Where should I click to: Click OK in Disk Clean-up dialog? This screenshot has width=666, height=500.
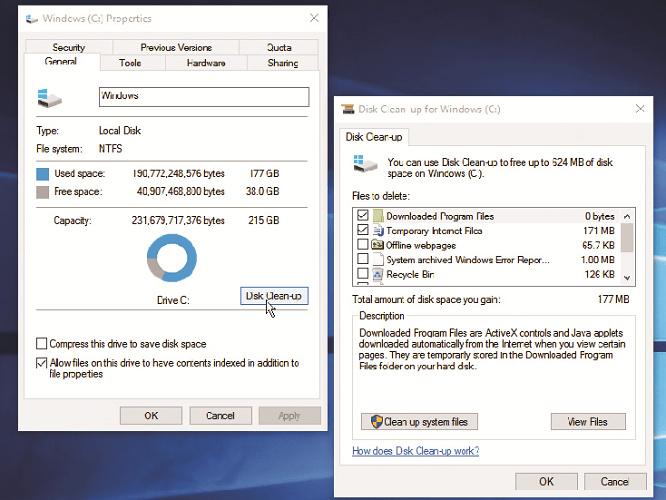(x=546, y=482)
